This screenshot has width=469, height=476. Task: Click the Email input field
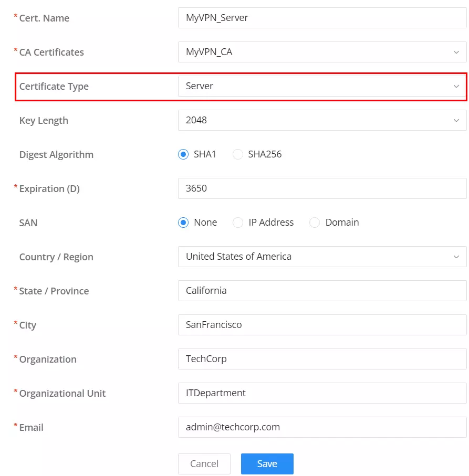click(x=322, y=427)
